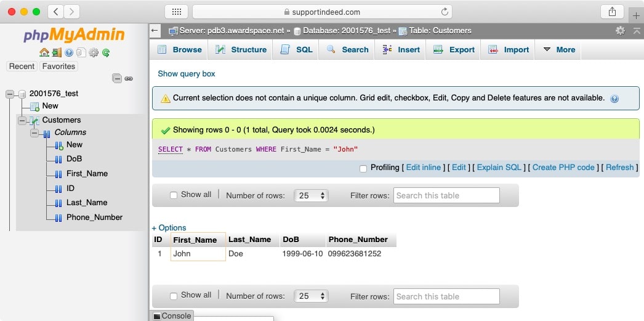The height and width of the screenshot is (321, 644).
Task: Click the upper Filter rows search field
Action: [446, 195]
